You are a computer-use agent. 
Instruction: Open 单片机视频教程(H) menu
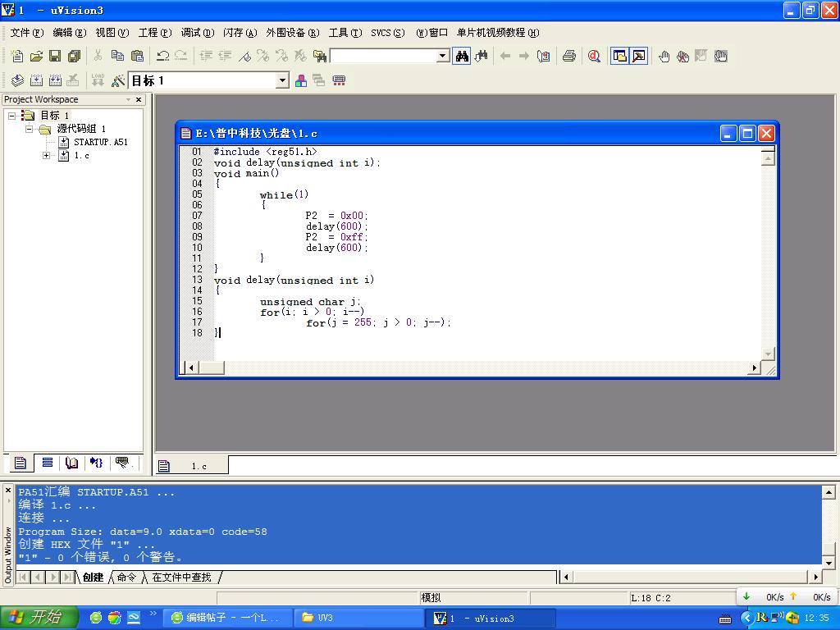(x=498, y=33)
